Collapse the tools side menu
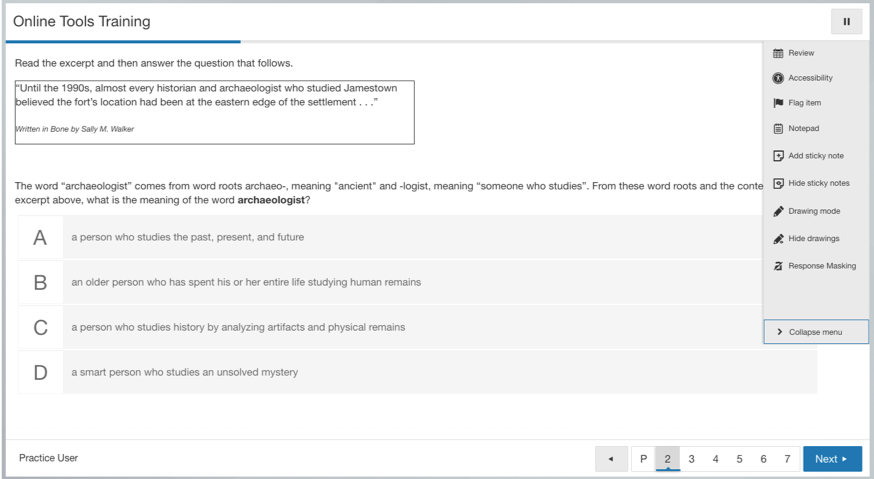874x479 pixels. point(815,332)
